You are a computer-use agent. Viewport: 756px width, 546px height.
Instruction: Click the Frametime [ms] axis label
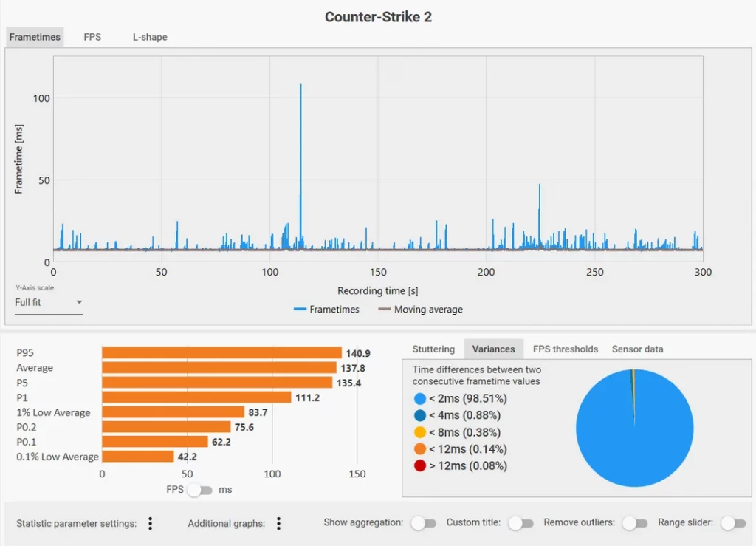pos(18,159)
